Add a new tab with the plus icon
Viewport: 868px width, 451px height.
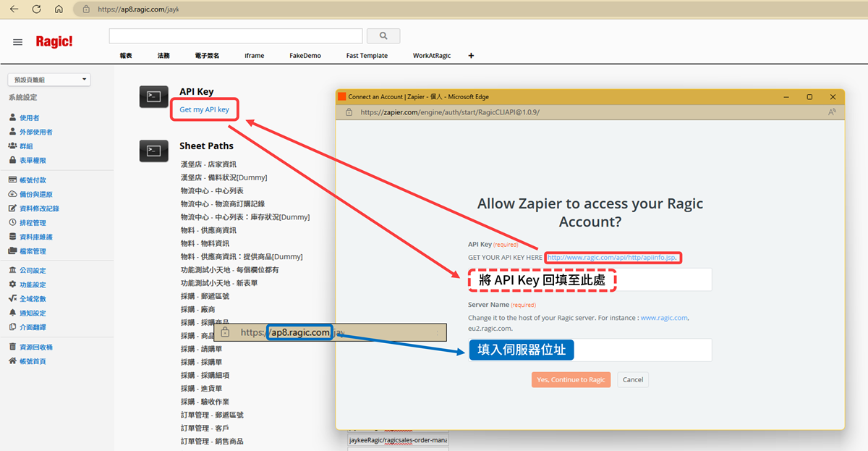[x=471, y=56]
